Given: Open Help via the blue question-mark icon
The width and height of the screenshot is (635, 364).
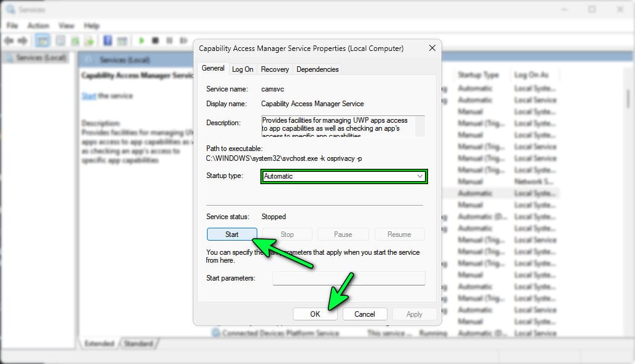Looking at the screenshot, I should click(107, 41).
